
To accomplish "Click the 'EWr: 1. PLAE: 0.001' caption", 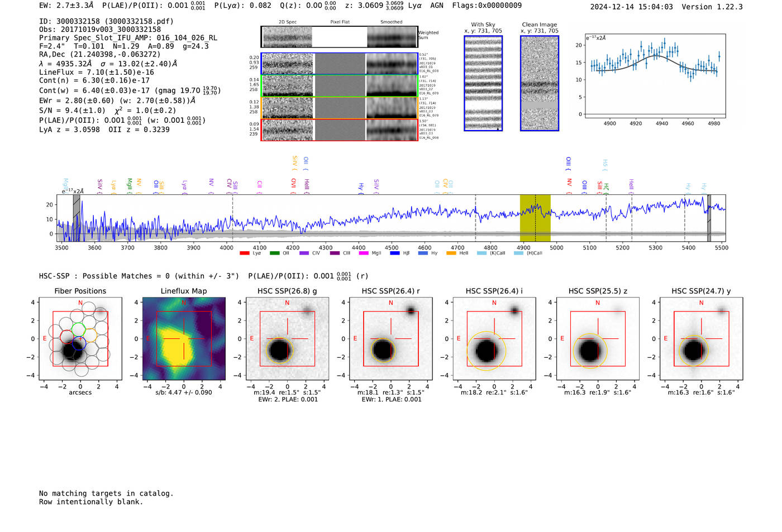I will (x=391, y=399).
